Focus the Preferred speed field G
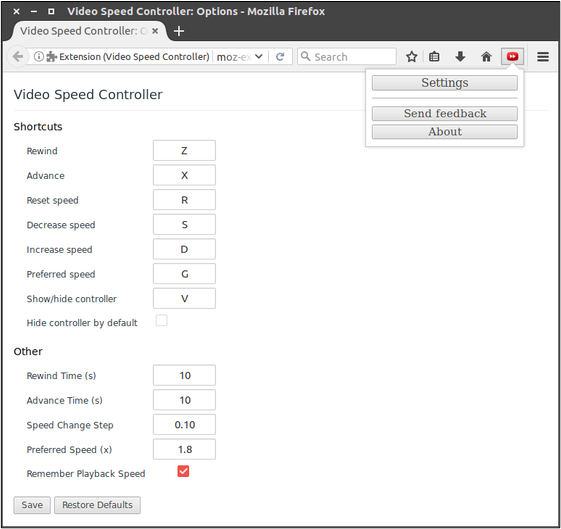561x529 pixels. tap(184, 274)
